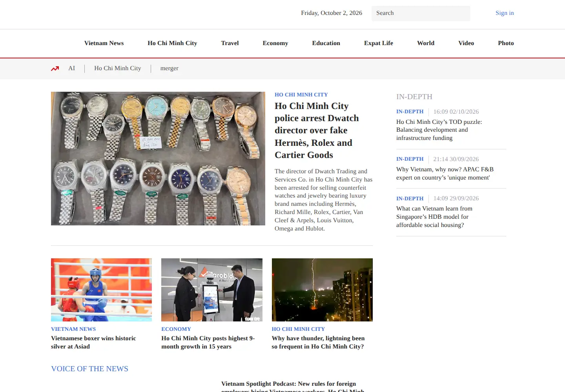This screenshot has width=565, height=392.
Task: Go to Ho Chi Minh City navigation section
Action: click(x=172, y=43)
